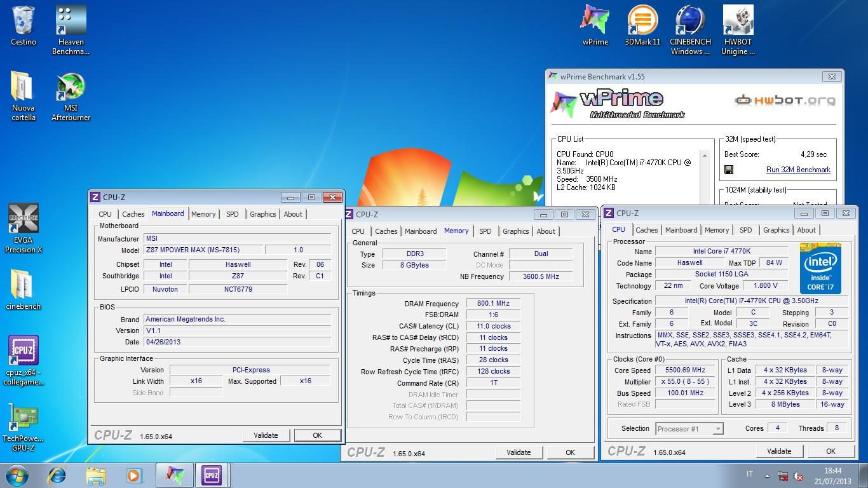This screenshot has width=868, height=488.
Task: Click Validate in CPU tab window
Action: tap(779, 451)
